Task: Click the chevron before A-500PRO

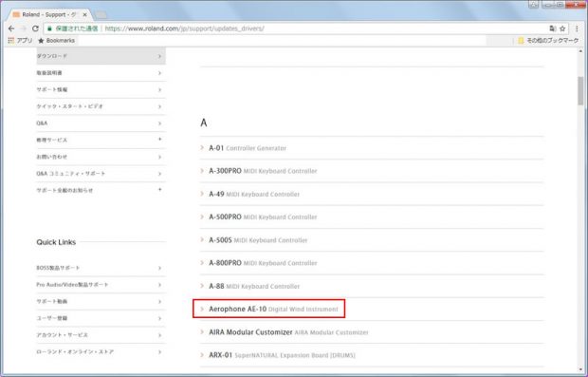Action: (x=202, y=217)
